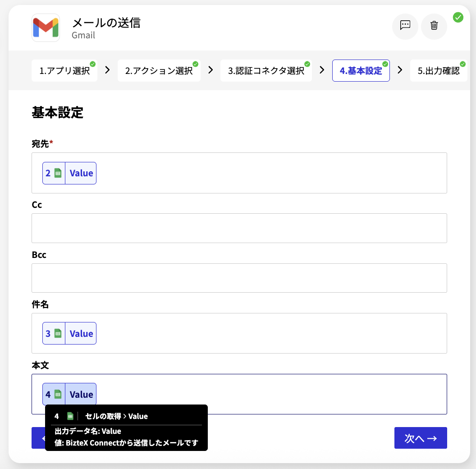Click the Bcc input field
476x469 pixels.
(239, 278)
